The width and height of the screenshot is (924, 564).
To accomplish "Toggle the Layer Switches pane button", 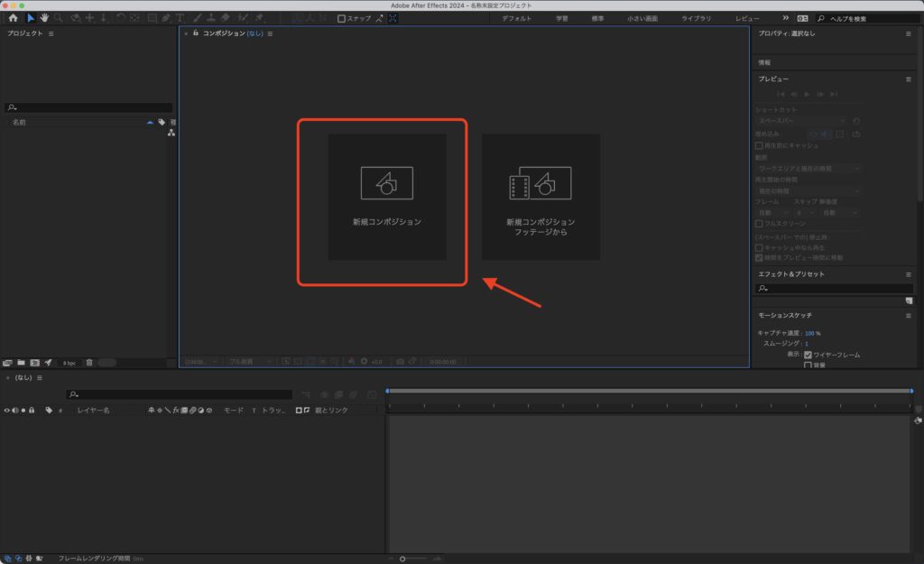I will point(7,558).
